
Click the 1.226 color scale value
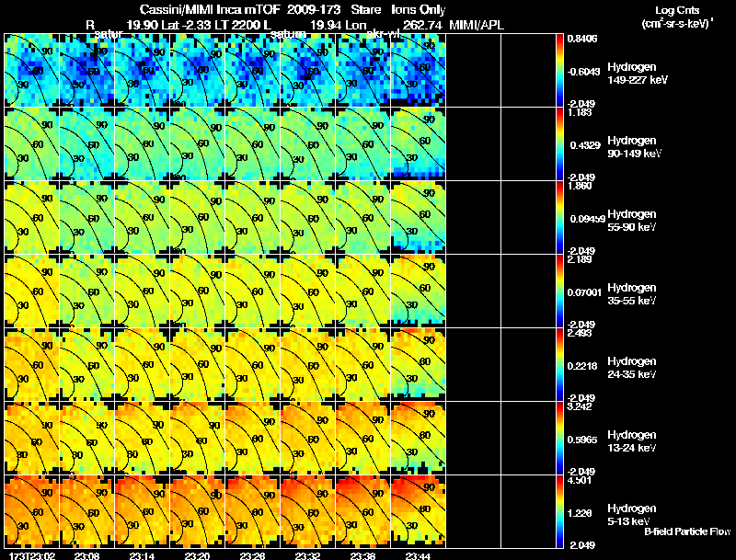pyautogui.click(x=580, y=514)
